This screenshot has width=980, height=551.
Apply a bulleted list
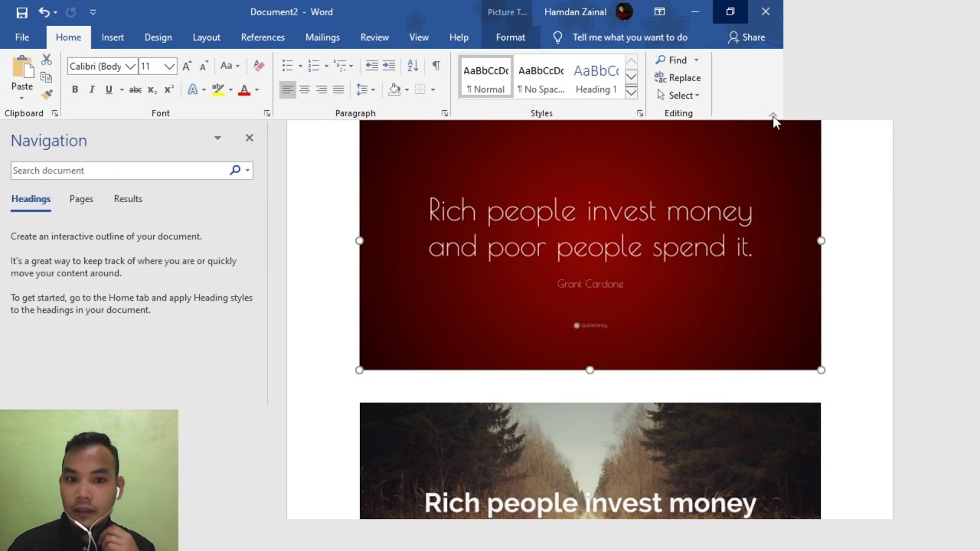(287, 66)
